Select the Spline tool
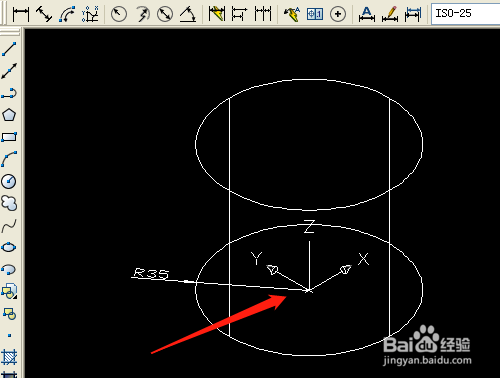Viewport: 500px width, 378px height. click(9, 225)
